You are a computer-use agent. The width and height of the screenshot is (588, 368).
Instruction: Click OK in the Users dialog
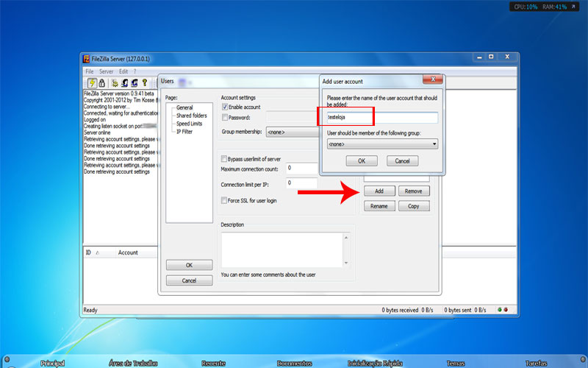[189, 265]
